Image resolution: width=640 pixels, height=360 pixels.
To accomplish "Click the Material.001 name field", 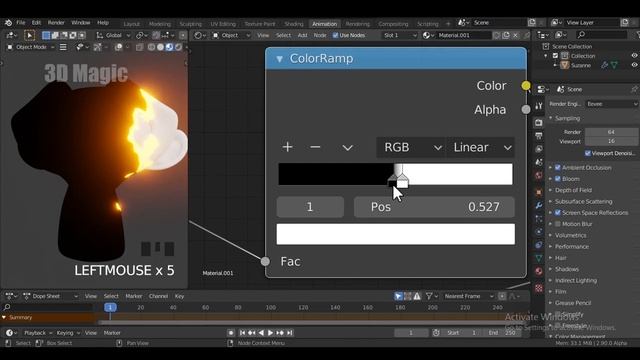I will click(x=463, y=36).
